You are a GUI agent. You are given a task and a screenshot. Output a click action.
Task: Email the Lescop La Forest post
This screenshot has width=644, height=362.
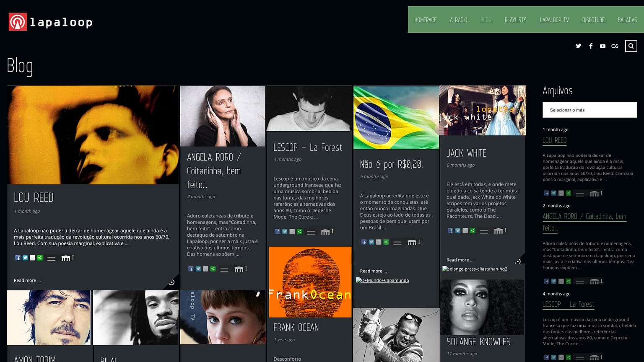click(x=292, y=232)
